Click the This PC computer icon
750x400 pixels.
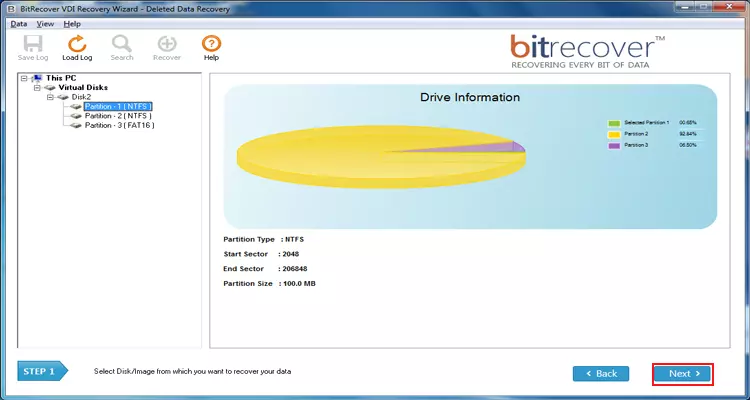[37, 78]
